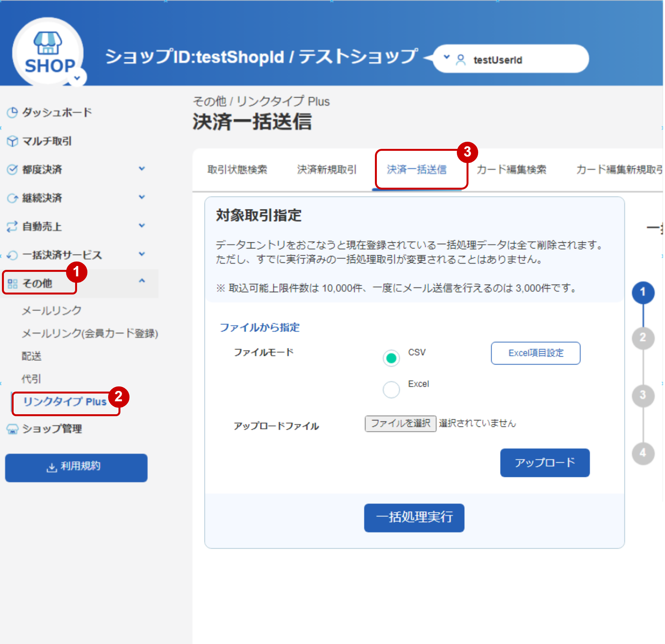Click the マルチ取引 cube icon
The image size is (665, 644).
(x=13, y=141)
